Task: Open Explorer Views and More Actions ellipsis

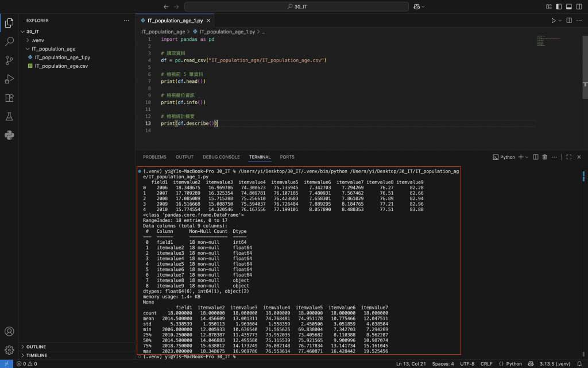Action: (x=126, y=21)
